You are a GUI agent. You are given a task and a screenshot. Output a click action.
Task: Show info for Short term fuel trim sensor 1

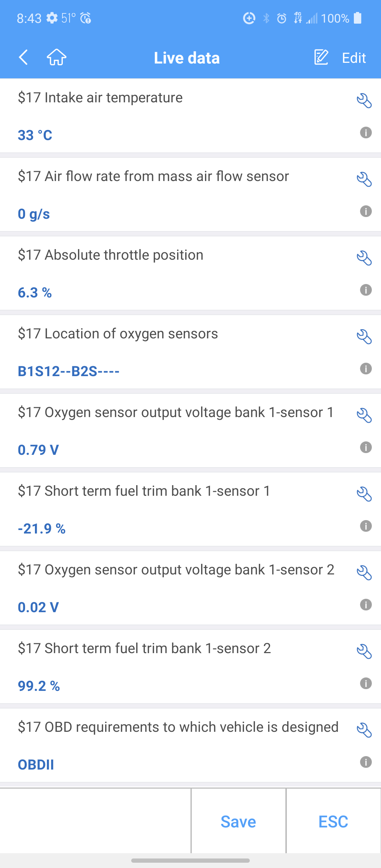(366, 526)
